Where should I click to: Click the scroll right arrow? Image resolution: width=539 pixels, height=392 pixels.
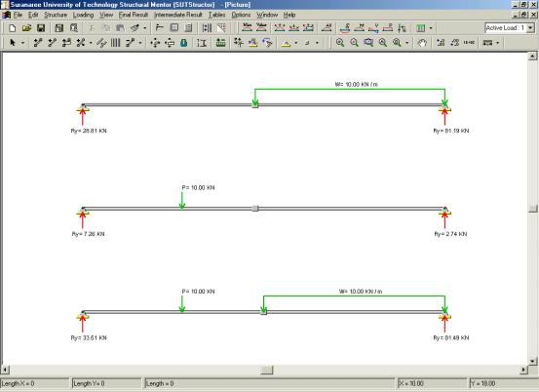pos(523,370)
